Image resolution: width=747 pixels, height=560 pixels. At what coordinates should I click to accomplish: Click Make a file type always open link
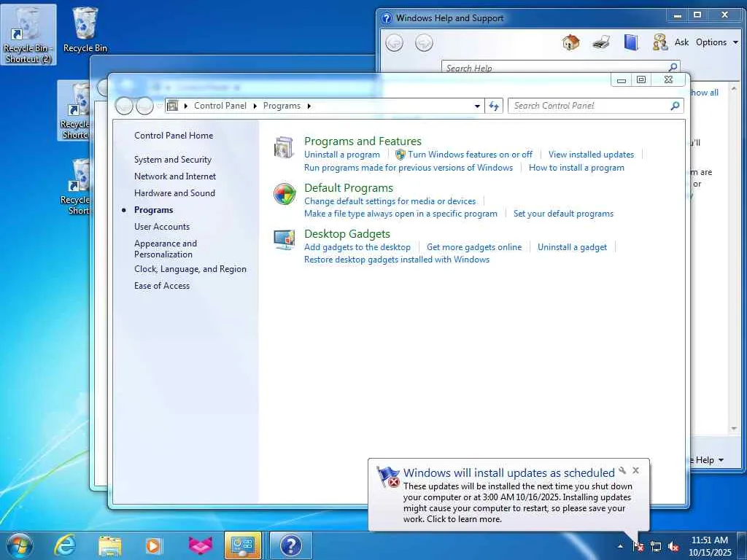coord(400,214)
